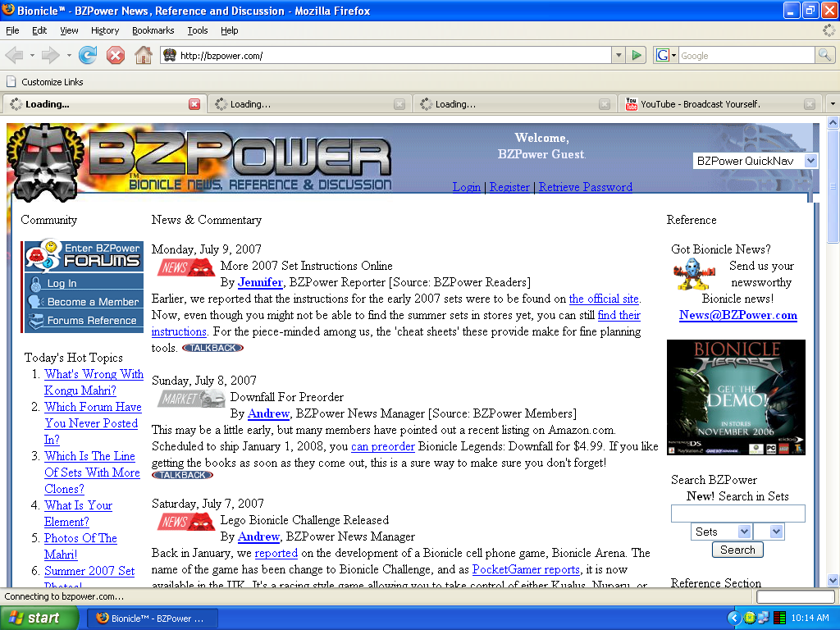Open the list all tabs dropdown
840x630 pixels.
point(832,104)
